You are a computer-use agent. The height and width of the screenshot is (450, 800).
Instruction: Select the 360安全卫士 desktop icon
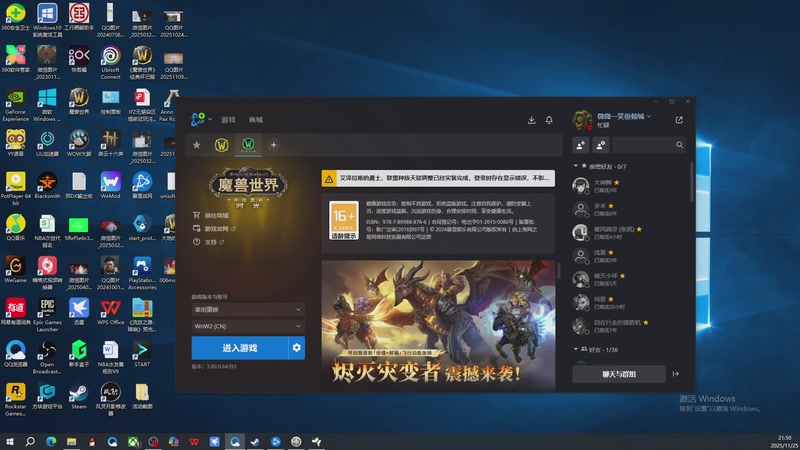(15, 17)
